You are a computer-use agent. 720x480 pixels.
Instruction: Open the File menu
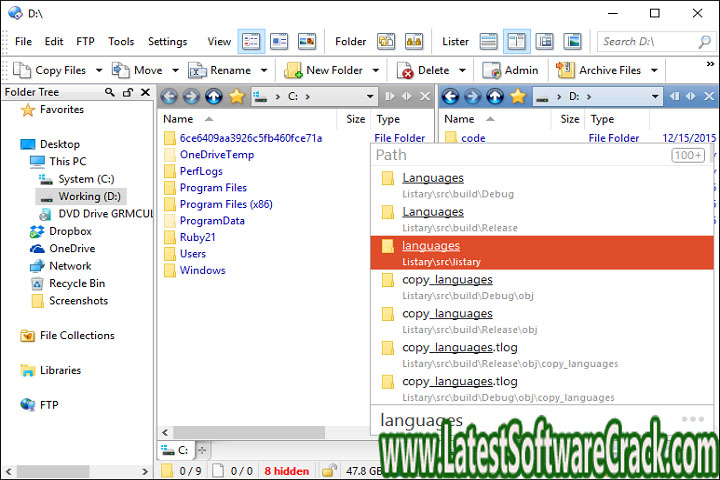pyautogui.click(x=23, y=41)
